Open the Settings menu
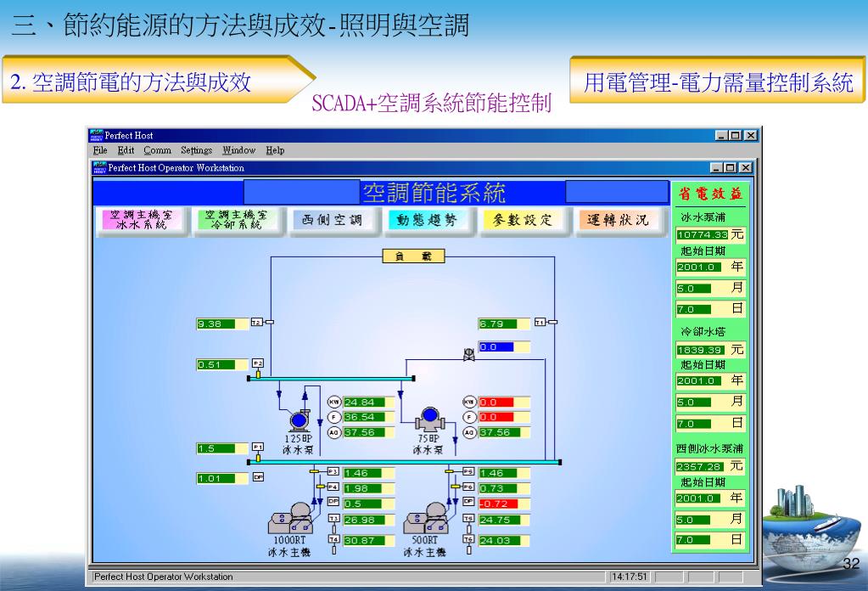This screenshot has height=591, width=868. 196,150
